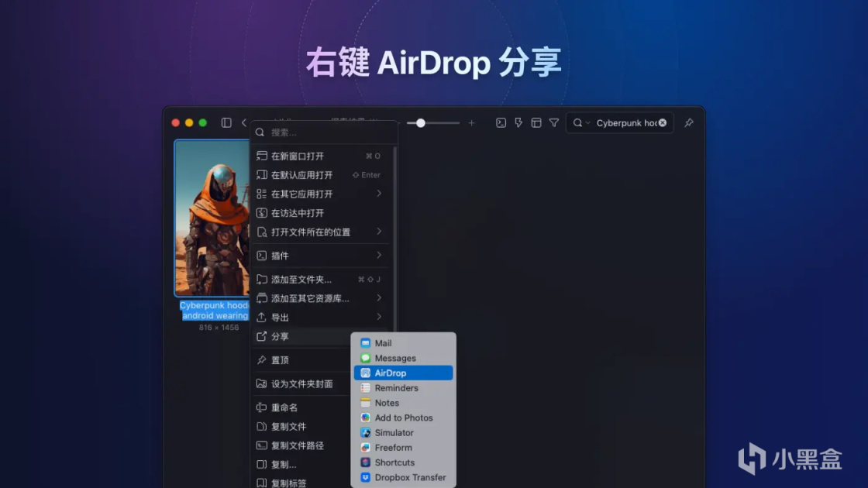Click the plus zoom-in icon
Image resolution: width=868 pixels, height=488 pixels.
[472, 123]
